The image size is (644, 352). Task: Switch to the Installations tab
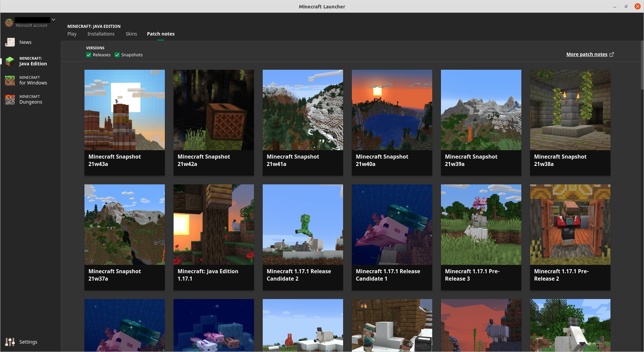coord(101,34)
